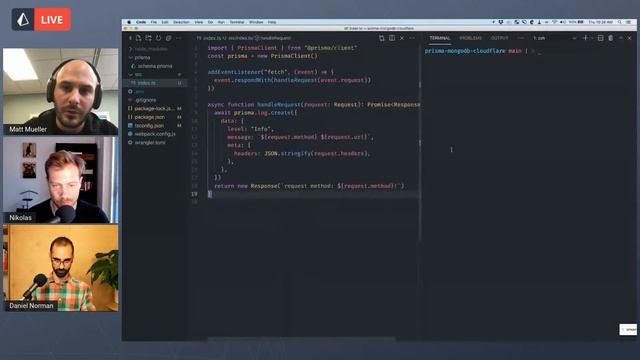Click the webpack.config.js file icon
This screenshot has width=640, height=360.
130,134
